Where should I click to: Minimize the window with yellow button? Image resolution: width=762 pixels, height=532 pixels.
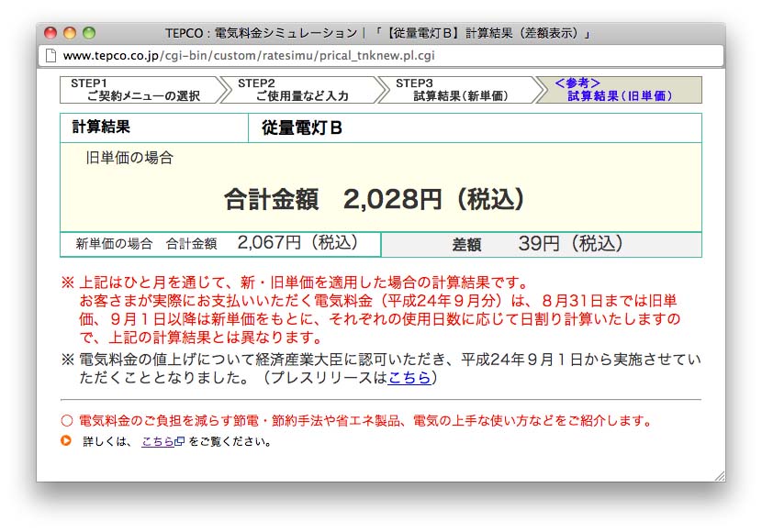[x=70, y=33]
